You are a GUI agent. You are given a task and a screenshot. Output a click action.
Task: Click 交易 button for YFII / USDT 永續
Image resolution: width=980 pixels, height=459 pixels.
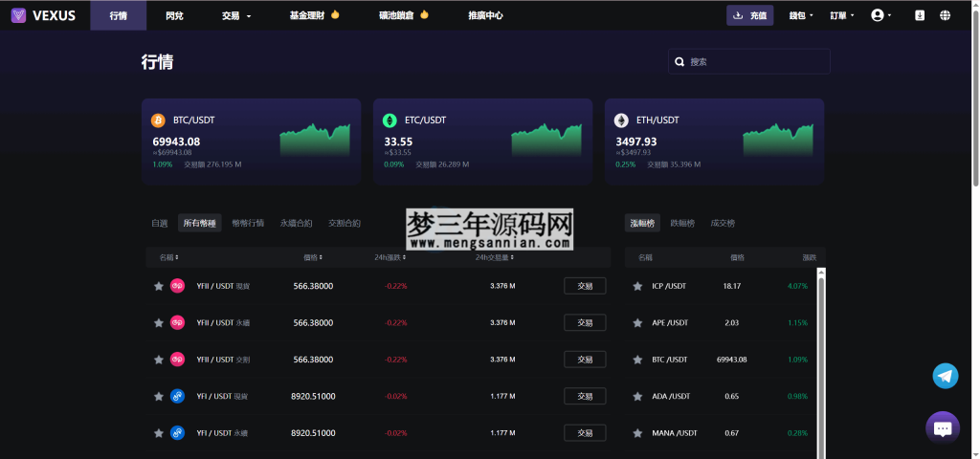[585, 323]
